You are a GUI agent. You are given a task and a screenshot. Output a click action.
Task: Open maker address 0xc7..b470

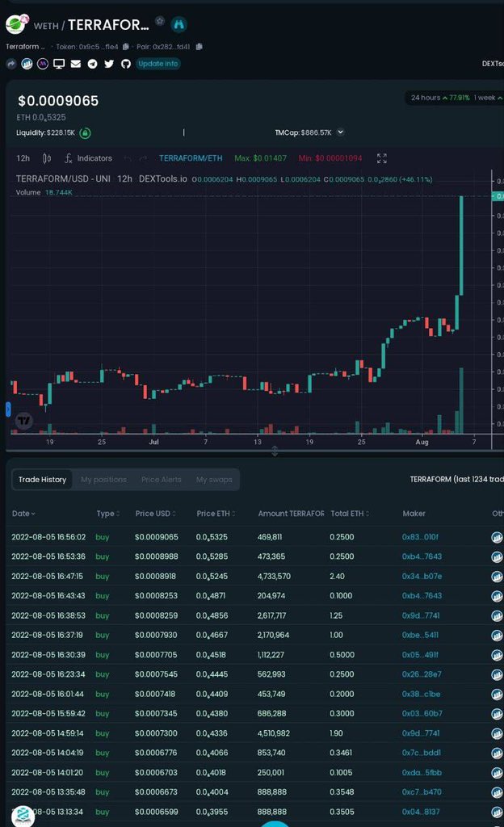[422, 792]
